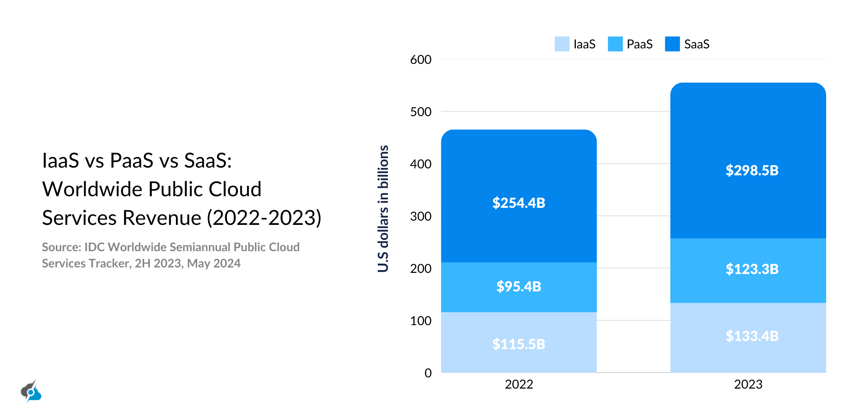Click the 300 y-axis tick label
The height and width of the screenshot is (418, 868).
pyautogui.click(x=420, y=216)
